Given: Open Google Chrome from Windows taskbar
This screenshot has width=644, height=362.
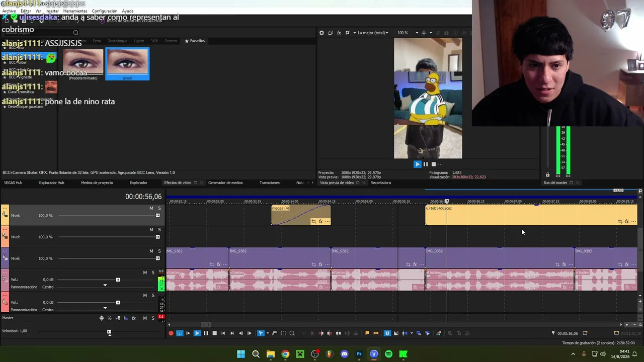Looking at the screenshot, I should click(285, 354).
